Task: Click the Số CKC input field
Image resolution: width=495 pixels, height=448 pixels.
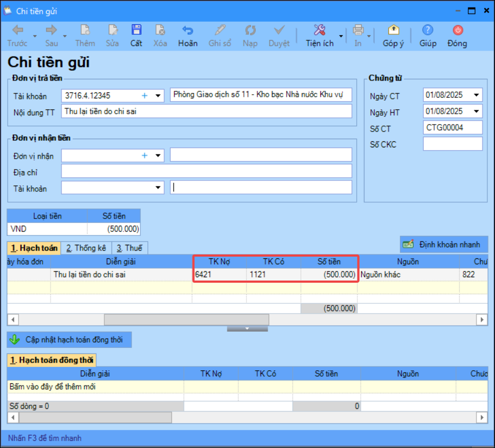Action: (453, 144)
